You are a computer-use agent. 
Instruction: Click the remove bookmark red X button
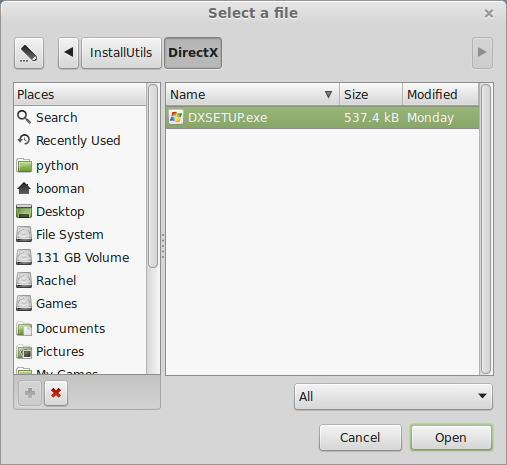click(56, 393)
